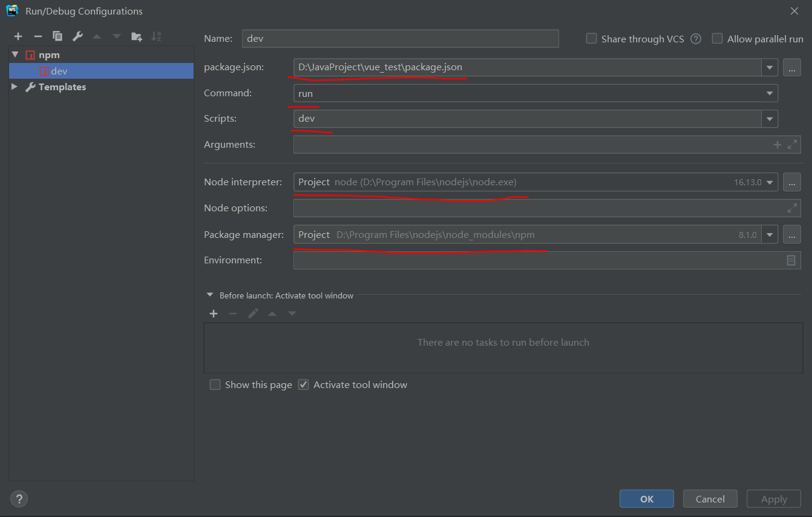Open help with question mark button
The height and width of the screenshot is (517, 812).
pyautogui.click(x=19, y=499)
